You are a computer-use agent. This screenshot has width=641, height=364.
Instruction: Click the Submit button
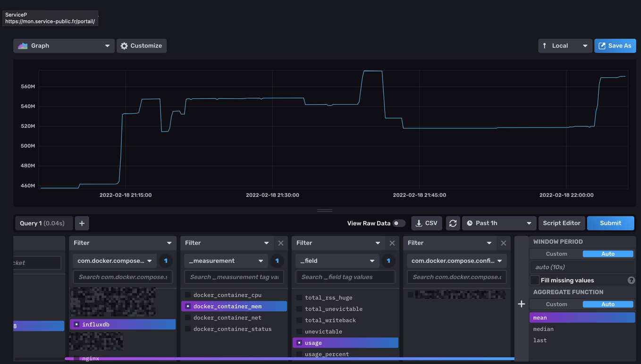610,223
